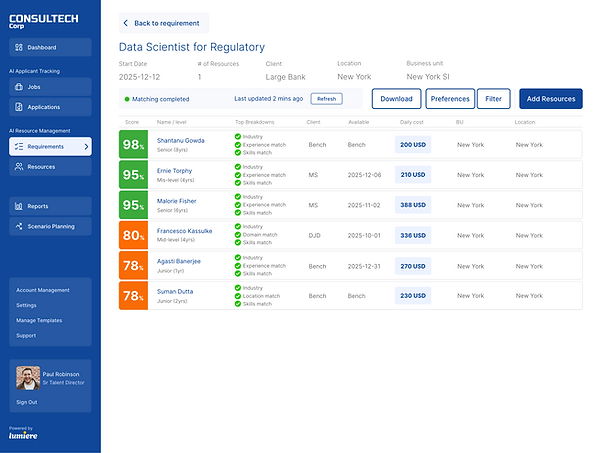Click the back arrow beside Back to requirement
605x453 pixels.
point(125,23)
